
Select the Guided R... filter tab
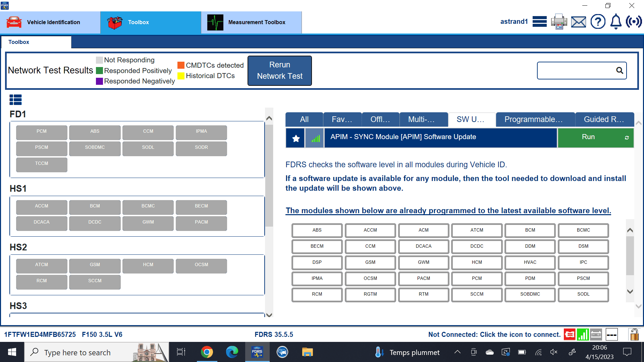(604, 119)
